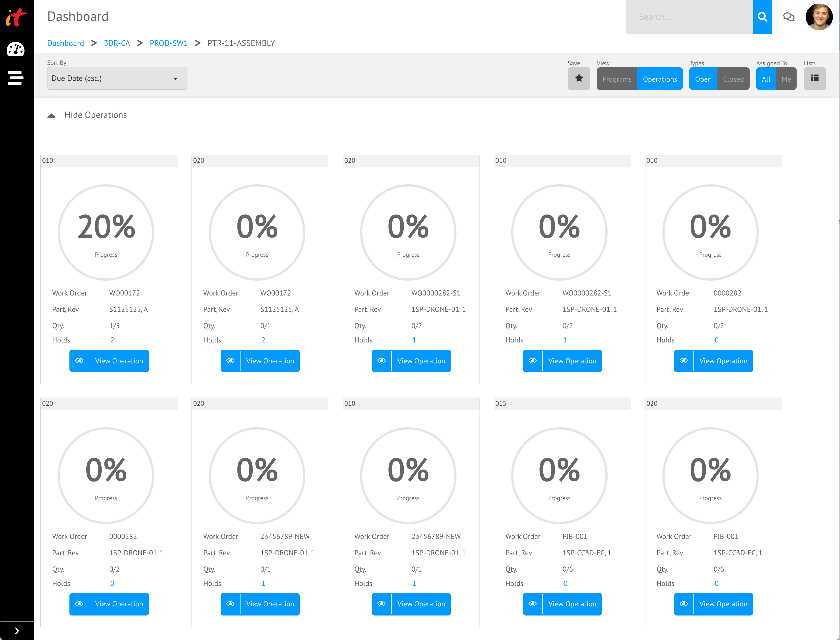
Task: Open the chat messages icon
Action: point(788,17)
